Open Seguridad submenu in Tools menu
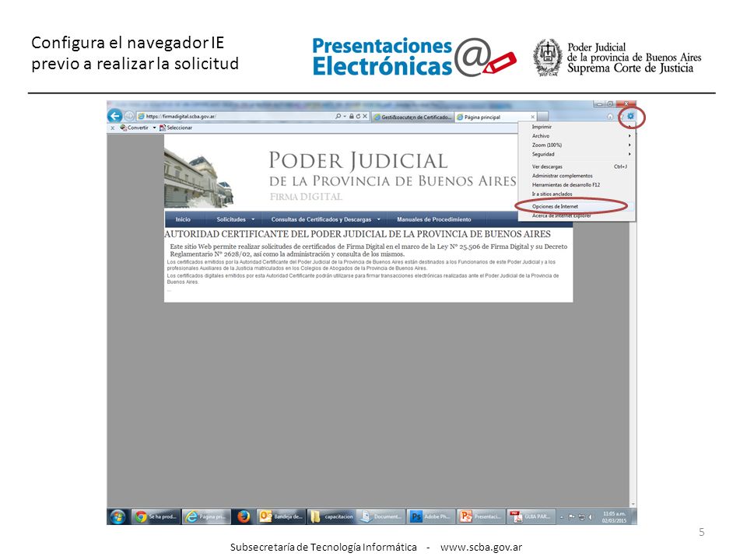The height and width of the screenshot is (560, 747). [x=577, y=154]
